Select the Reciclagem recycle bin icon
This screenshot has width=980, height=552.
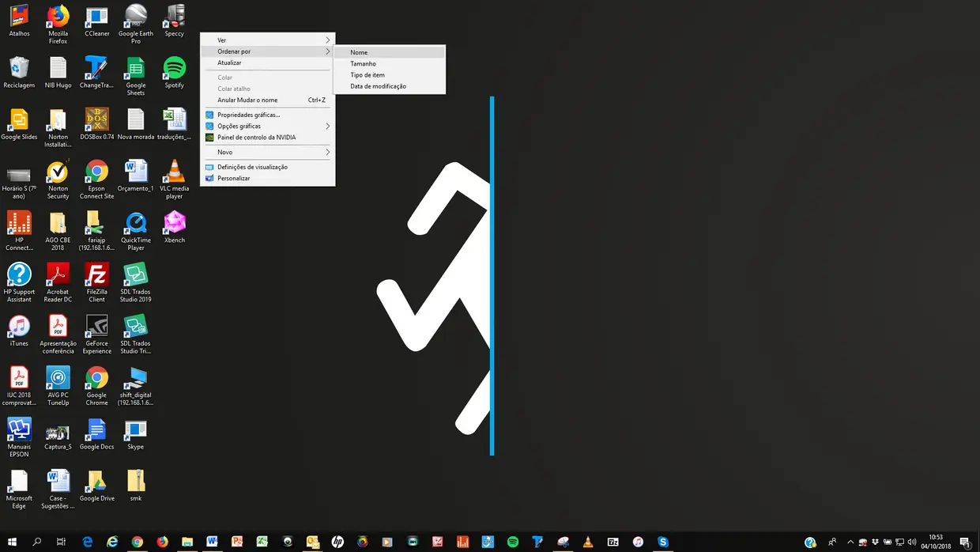(x=19, y=70)
